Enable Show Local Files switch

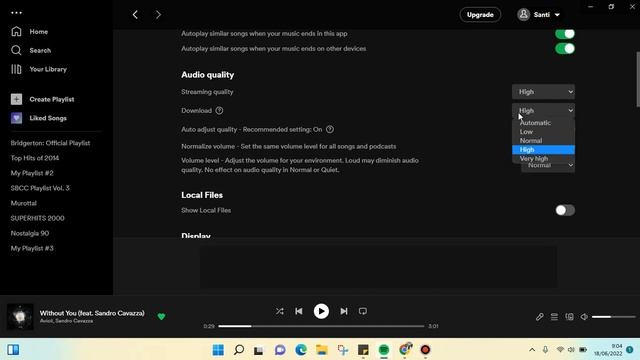pyautogui.click(x=565, y=210)
